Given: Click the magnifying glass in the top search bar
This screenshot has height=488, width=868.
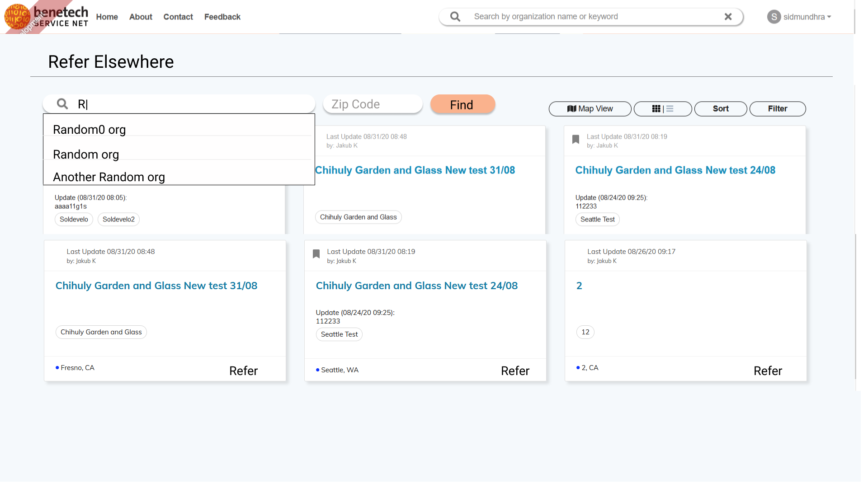Looking at the screenshot, I should click(x=454, y=16).
